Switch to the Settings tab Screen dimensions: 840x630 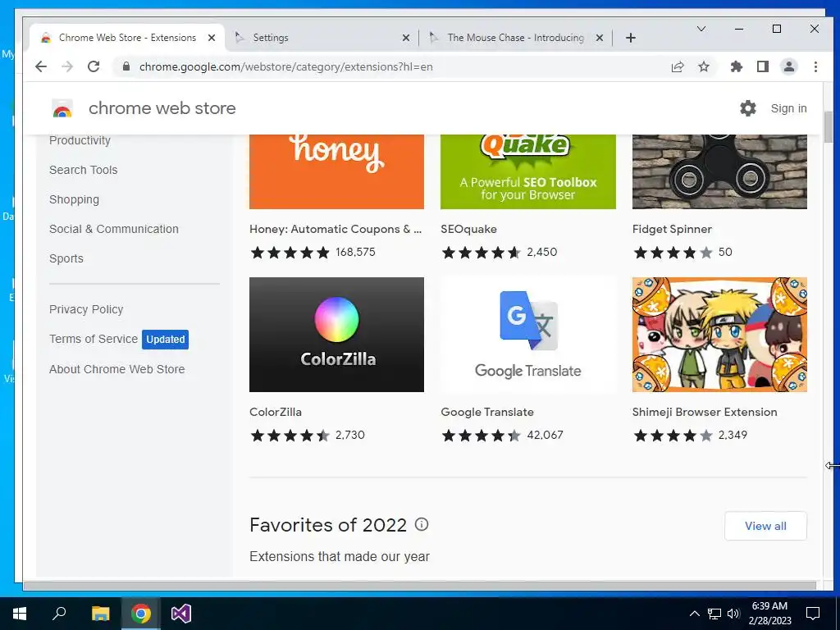[322, 38]
